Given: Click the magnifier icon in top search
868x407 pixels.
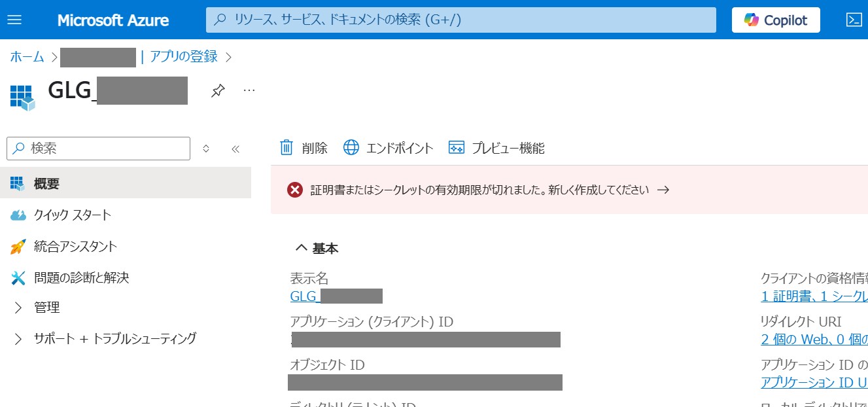Looking at the screenshot, I should (x=221, y=20).
